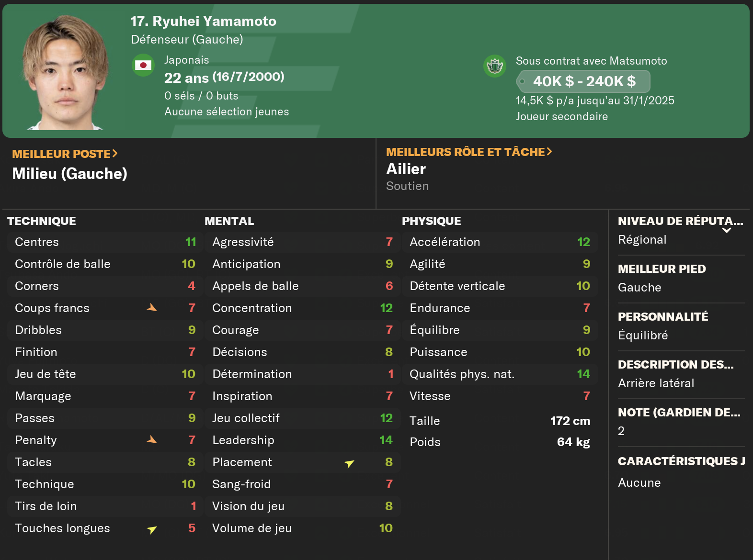Click the Touches longues yellow arrow icon
The image size is (753, 560).
pos(152,529)
